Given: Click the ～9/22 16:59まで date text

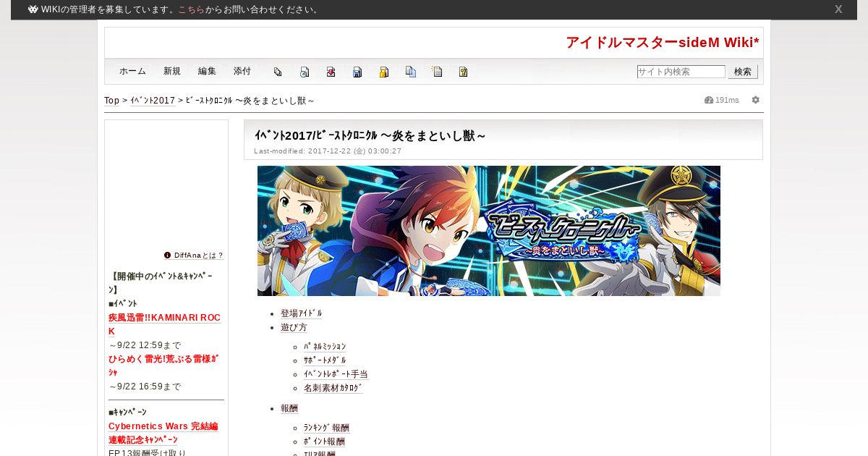Looking at the screenshot, I should click(x=145, y=387).
